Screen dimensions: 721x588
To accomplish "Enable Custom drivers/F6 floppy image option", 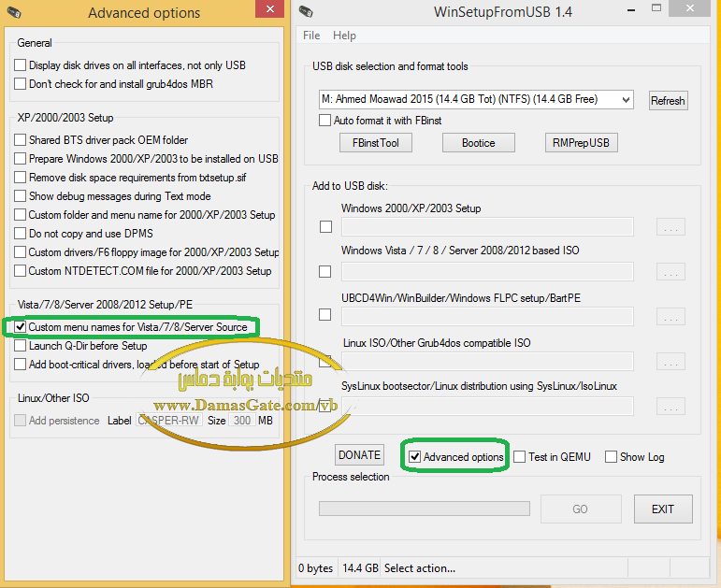I will click(20, 252).
